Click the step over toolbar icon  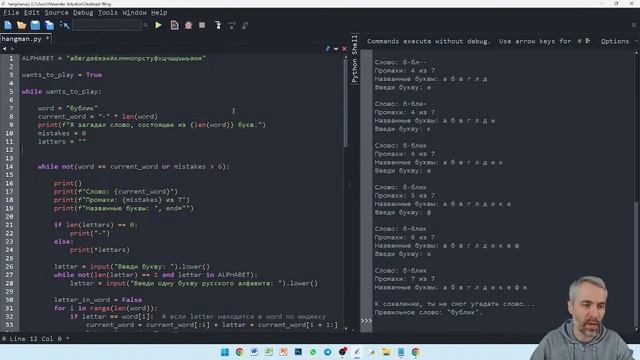coord(231,25)
